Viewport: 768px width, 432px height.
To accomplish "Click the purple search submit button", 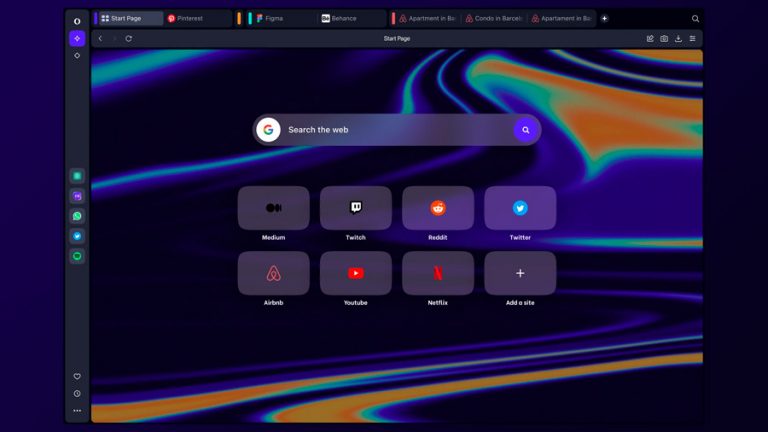I will tap(526, 130).
